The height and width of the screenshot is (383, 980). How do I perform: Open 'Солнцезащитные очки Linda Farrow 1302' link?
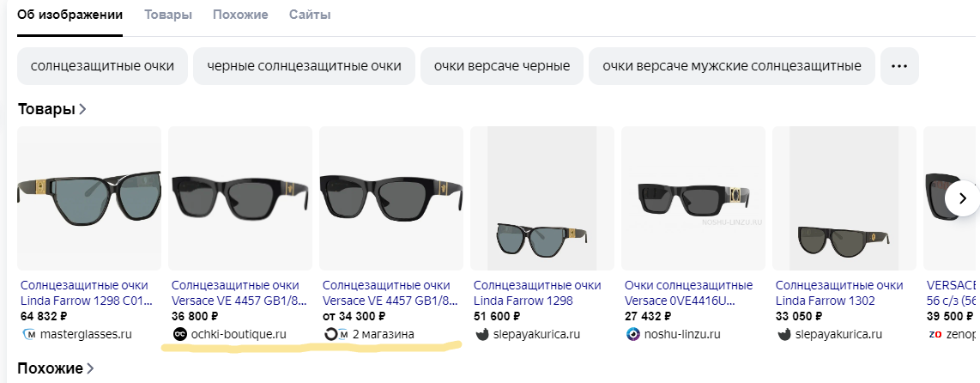(x=838, y=293)
